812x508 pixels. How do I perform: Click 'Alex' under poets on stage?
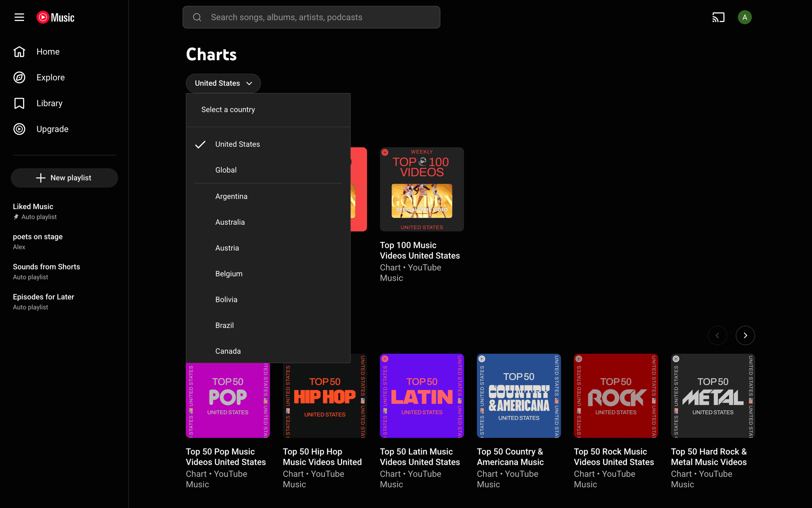19,247
